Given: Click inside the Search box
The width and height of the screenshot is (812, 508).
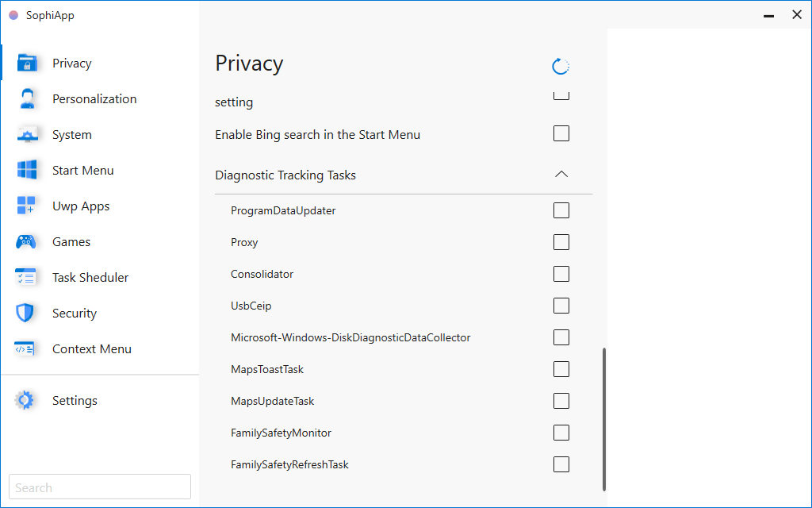Looking at the screenshot, I should click(x=99, y=486).
